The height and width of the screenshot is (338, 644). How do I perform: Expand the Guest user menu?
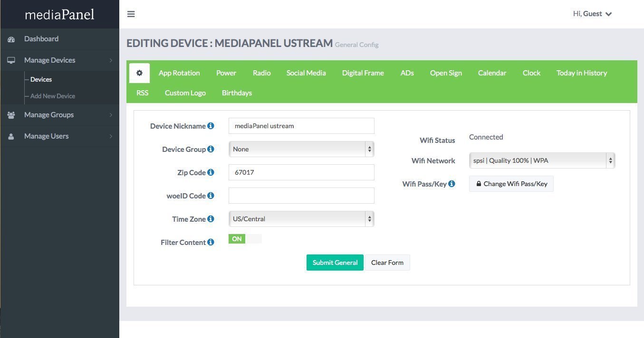click(x=593, y=14)
